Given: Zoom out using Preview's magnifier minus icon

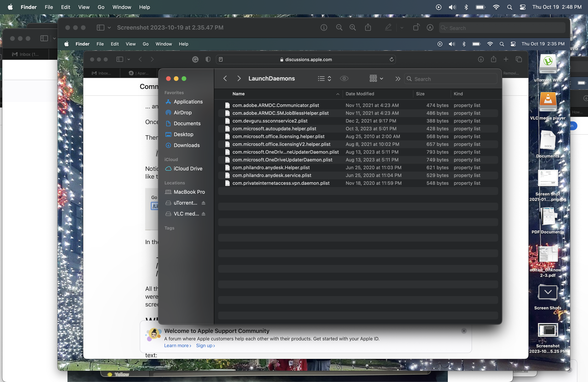Looking at the screenshot, I should pos(339,27).
